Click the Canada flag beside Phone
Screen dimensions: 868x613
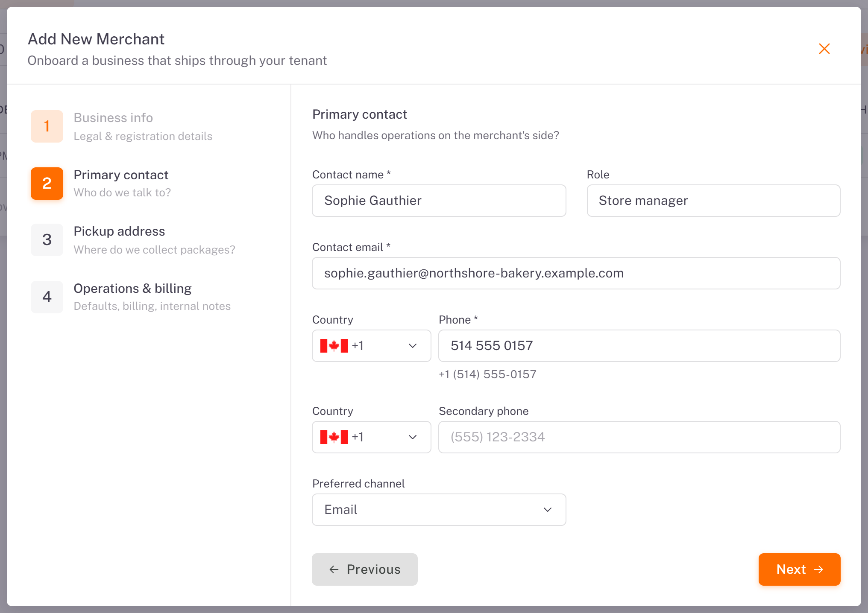[x=334, y=346]
